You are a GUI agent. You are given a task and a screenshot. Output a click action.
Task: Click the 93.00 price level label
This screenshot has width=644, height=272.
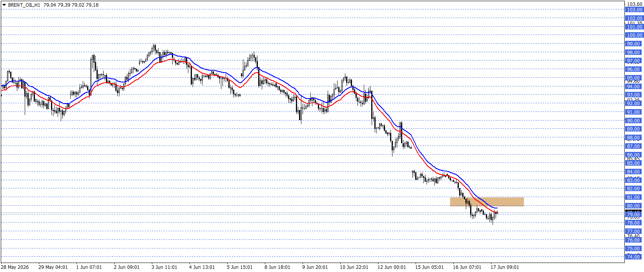[634, 95]
